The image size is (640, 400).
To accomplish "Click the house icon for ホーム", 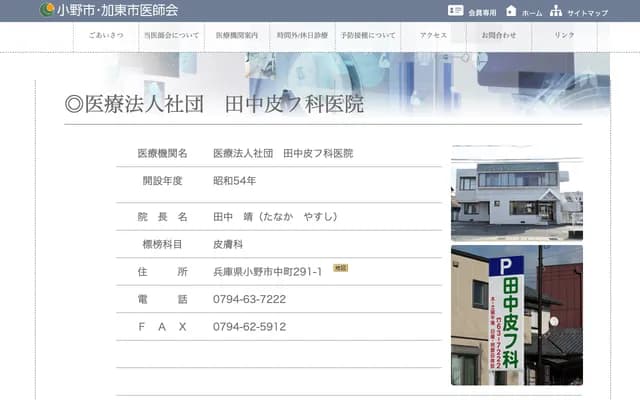I will [x=511, y=11].
